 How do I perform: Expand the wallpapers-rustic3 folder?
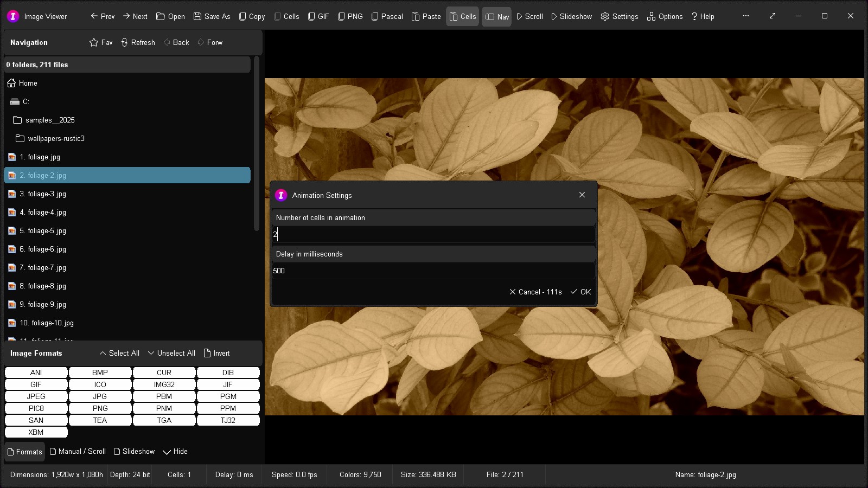click(56, 138)
